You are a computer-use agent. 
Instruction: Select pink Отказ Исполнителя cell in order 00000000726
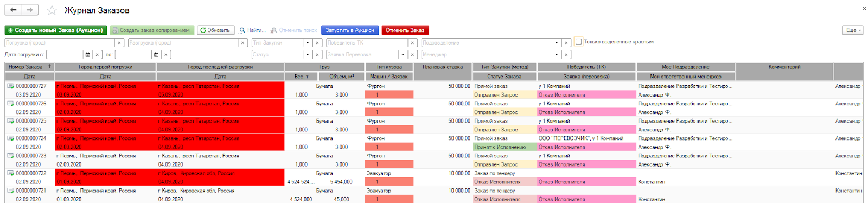(x=586, y=112)
